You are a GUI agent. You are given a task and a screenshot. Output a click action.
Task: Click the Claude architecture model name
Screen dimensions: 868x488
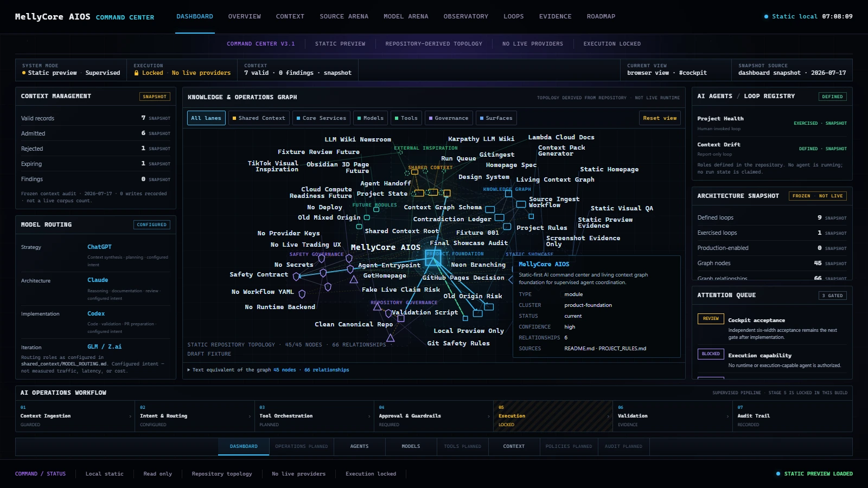[98, 280]
